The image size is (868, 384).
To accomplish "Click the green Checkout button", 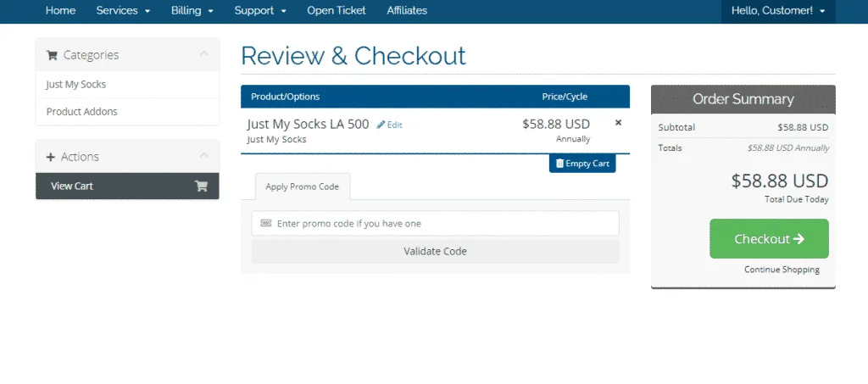I will [x=769, y=239].
